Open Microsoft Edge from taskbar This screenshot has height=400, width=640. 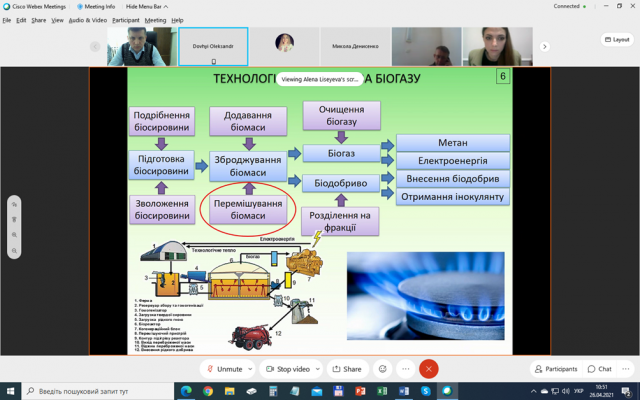pyautogui.click(x=186, y=391)
